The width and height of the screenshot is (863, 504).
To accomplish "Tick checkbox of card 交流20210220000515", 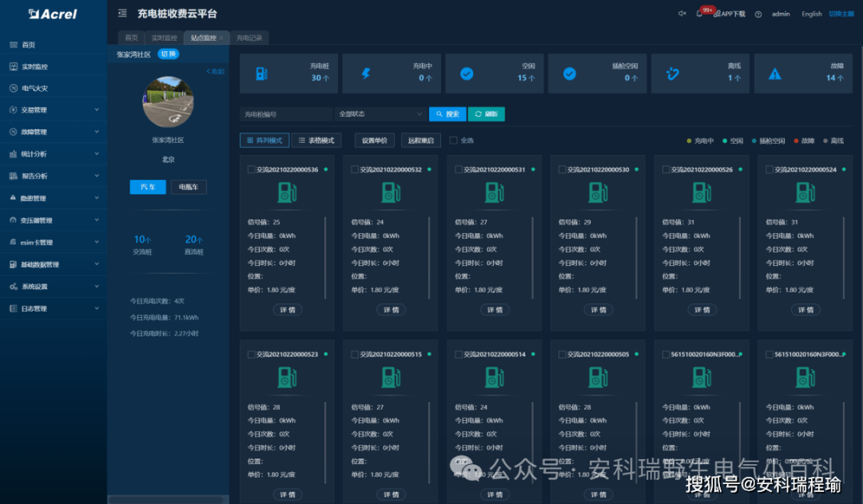I will (x=355, y=355).
